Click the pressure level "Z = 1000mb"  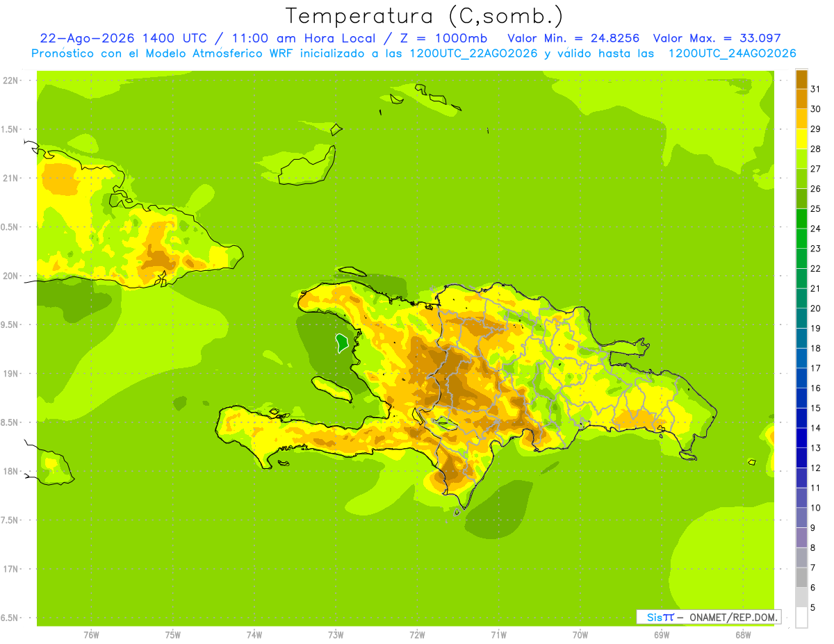pyautogui.click(x=443, y=38)
